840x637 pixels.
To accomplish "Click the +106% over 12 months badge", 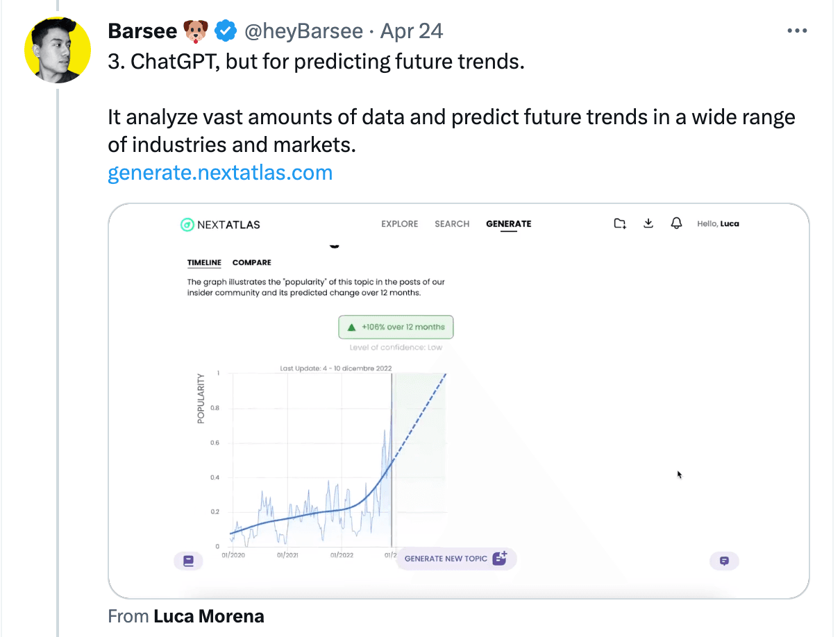I will [x=396, y=327].
